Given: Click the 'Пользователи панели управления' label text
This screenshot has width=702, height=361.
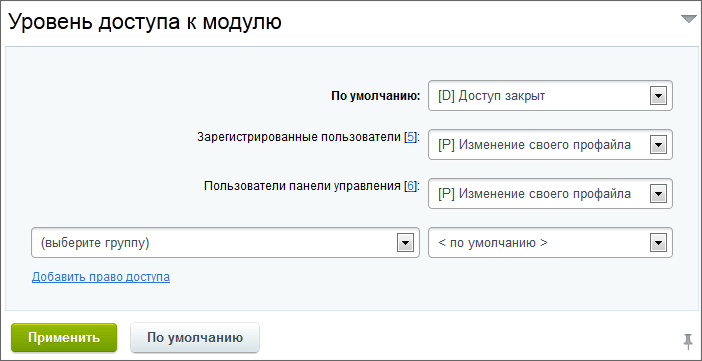Looking at the screenshot, I should (x=302, y=186).
